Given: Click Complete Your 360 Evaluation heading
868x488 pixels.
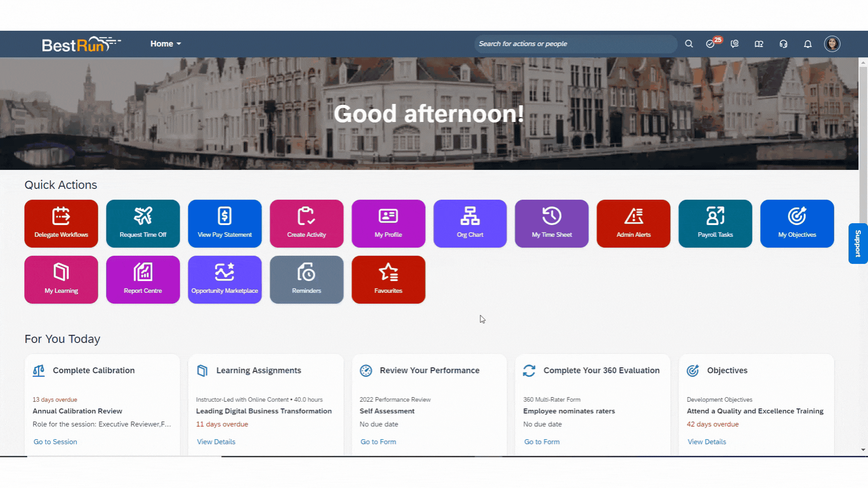Looking at the screenshot, I should pyautogui.click(x=601, y=371).
